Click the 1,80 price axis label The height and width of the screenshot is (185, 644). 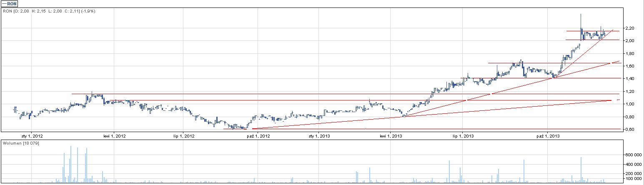click(629, 54)
